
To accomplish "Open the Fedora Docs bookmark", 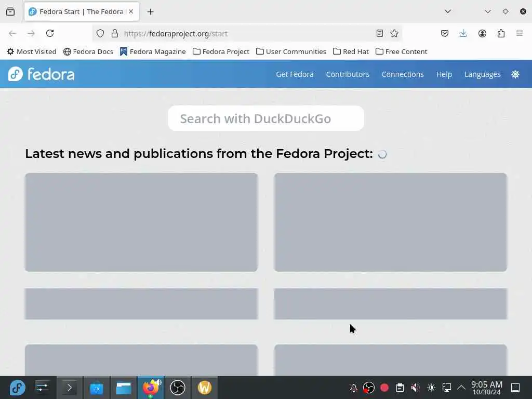I will (x=88, y=51).
